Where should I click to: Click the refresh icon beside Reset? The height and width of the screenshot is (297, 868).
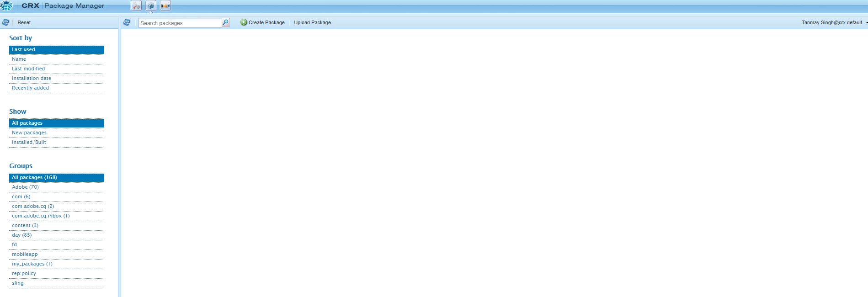[5, 22]
